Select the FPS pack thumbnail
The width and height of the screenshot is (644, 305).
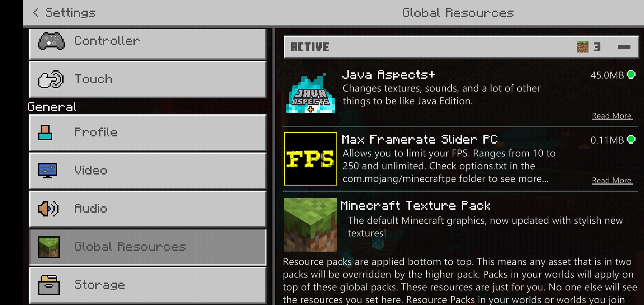click(311, 159)
